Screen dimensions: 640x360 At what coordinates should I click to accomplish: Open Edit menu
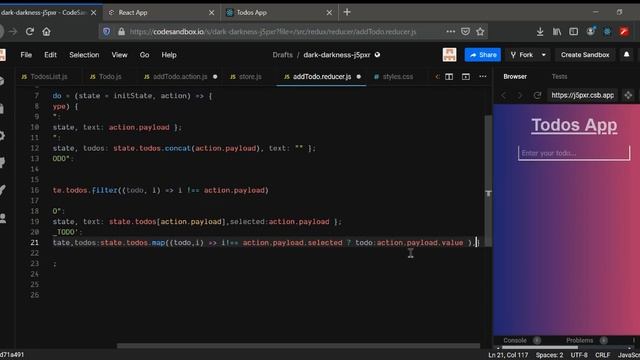[x=50, y=55]
